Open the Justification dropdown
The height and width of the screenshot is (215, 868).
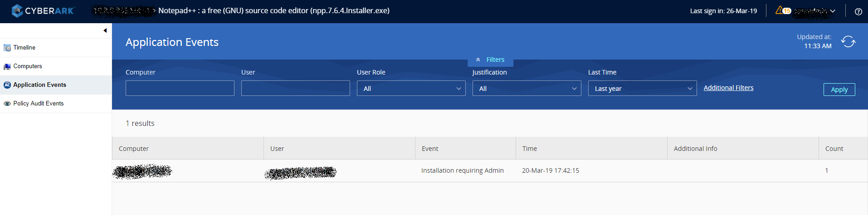click(527, 88)
